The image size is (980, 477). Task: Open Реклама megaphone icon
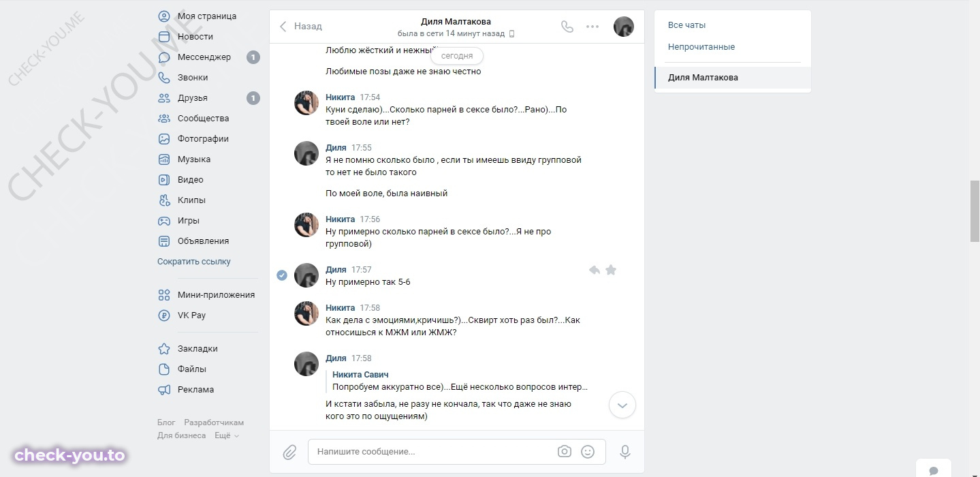pyautogui.click(x=163, y=390)
